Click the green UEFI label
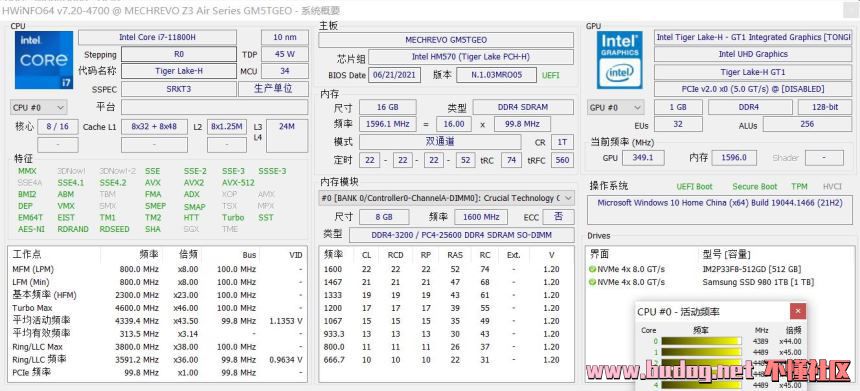This screenshot has height=391, width=860. [551, 75]
